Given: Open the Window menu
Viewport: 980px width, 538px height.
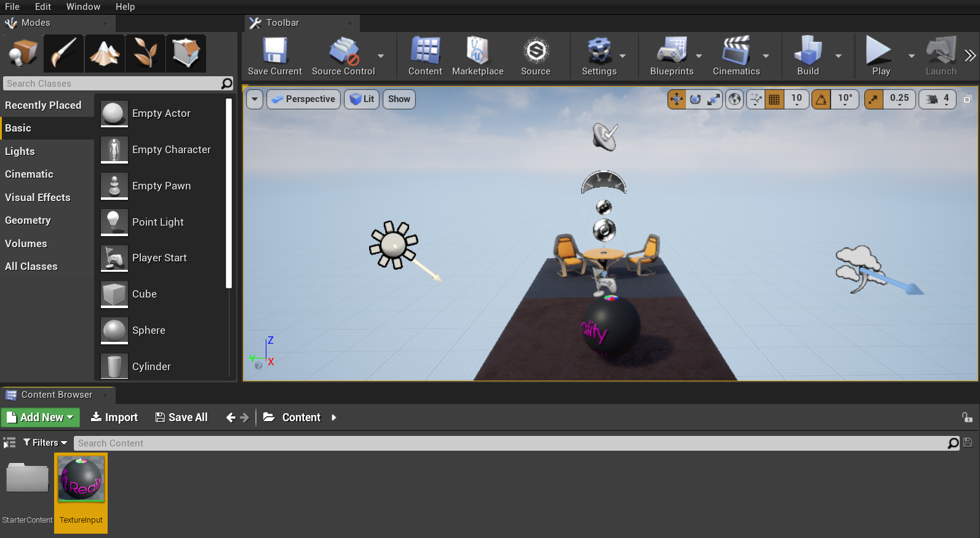Looking at the screenshot, I should 83,7.
